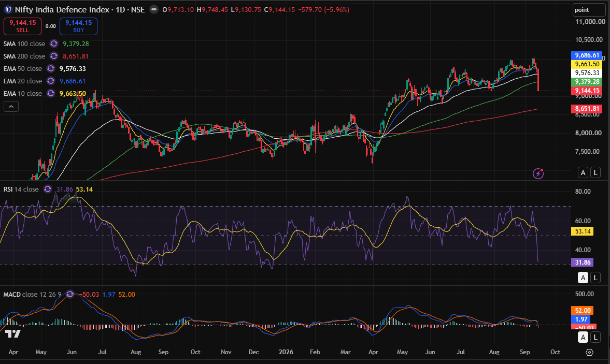This screenshot has width=610, height=364.
Task: Click the -579.70 (-5.96%) change value in header
Action: (x=324, y=10)
